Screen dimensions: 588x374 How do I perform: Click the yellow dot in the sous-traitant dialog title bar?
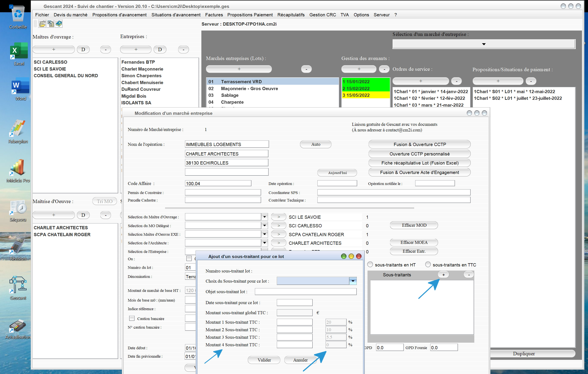point(351,256)
